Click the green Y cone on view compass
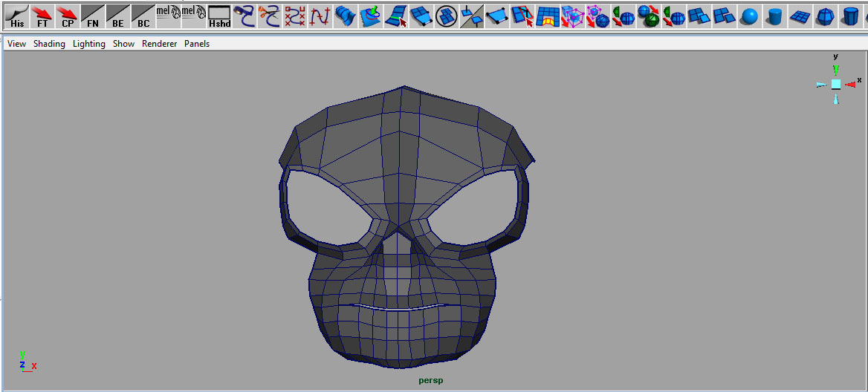This screenshot has height=392, width=868. click(x=836, y=70)
